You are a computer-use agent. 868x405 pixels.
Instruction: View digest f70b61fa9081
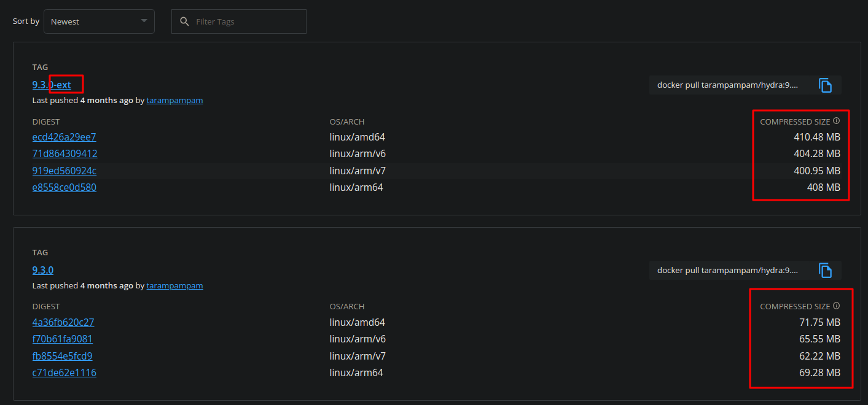pos(62,338)
